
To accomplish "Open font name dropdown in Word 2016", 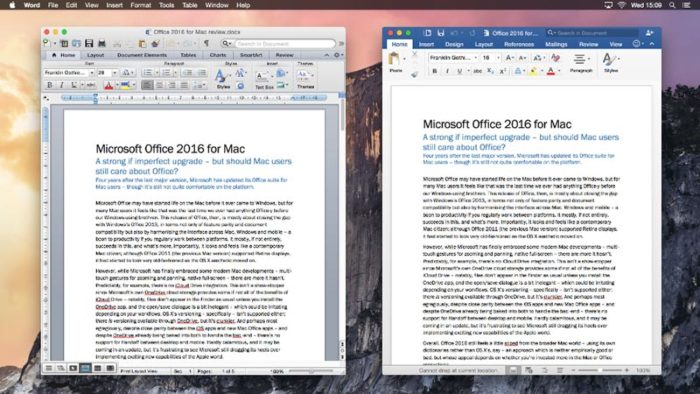I will [476, 58].
